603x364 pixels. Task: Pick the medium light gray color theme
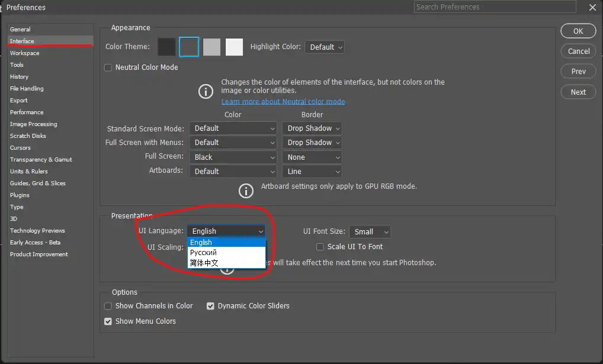click(x=211, y=47)
